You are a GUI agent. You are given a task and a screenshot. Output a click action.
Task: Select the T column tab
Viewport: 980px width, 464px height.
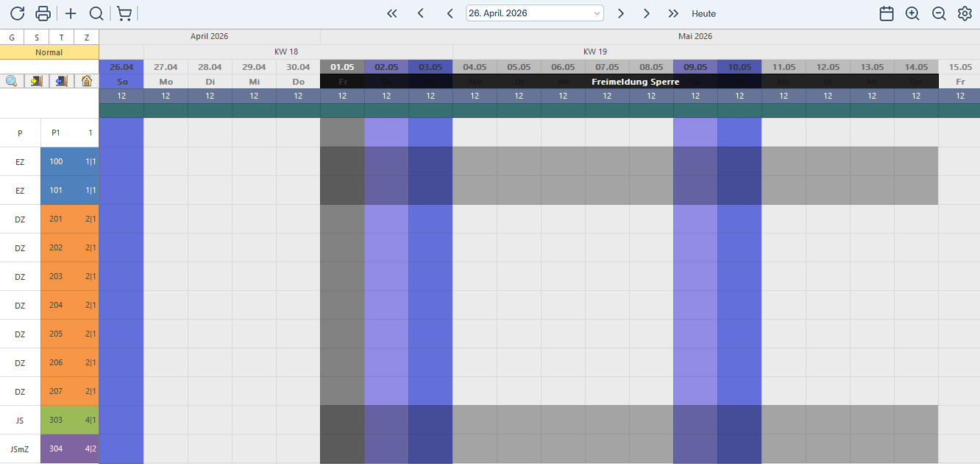[x=62, y=38]
